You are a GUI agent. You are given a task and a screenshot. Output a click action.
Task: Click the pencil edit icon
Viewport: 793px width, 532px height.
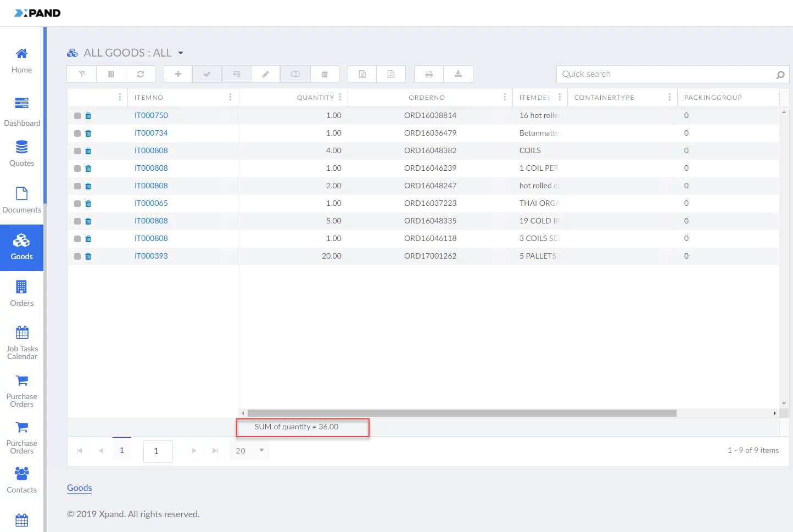[x=266, y=74]
